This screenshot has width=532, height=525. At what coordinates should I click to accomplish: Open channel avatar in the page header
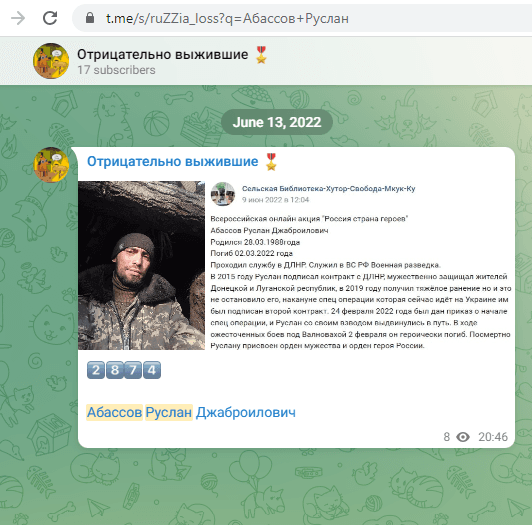[x=51, y=61]
